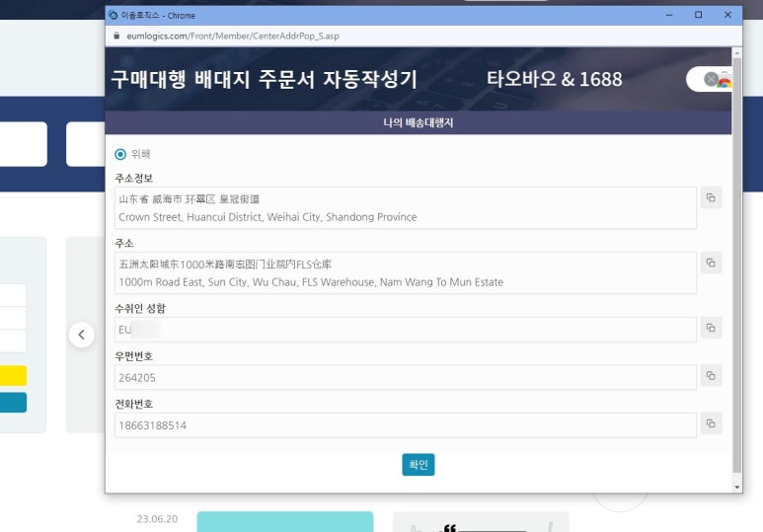Screen dimensions: 763x532
Task: Click the 우편번호 field showing 264205
Action: (x=406, y=378)
